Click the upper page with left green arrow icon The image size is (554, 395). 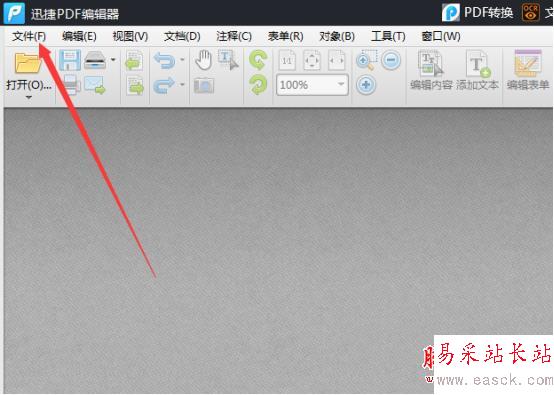(134, 60)
